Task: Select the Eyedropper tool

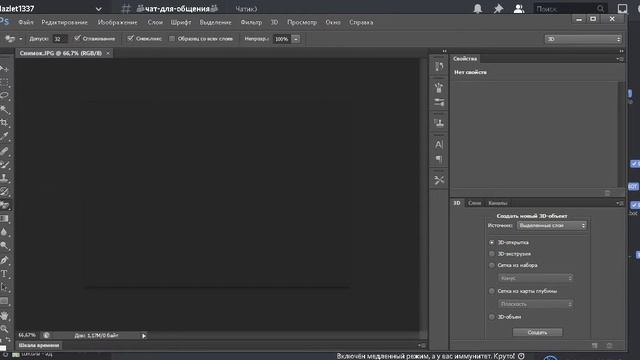Action: 4,136
